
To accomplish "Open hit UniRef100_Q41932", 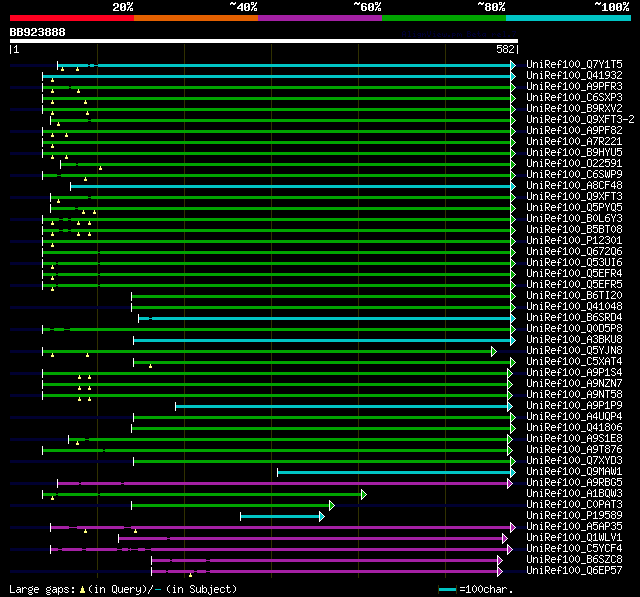I will [574, 75].
